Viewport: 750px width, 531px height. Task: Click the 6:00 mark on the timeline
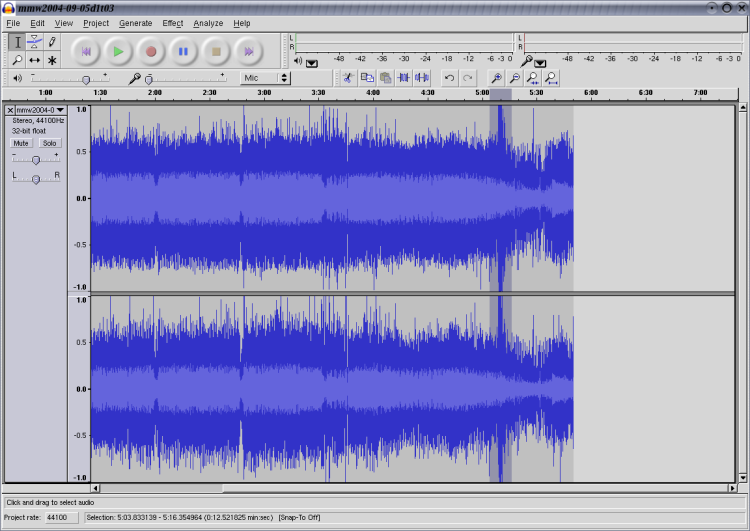(591, 93)
